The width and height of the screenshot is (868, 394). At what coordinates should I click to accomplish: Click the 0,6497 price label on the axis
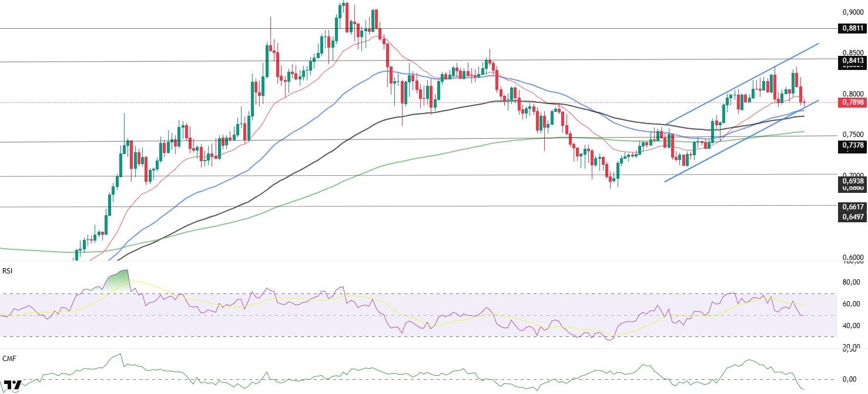point(852,217)
